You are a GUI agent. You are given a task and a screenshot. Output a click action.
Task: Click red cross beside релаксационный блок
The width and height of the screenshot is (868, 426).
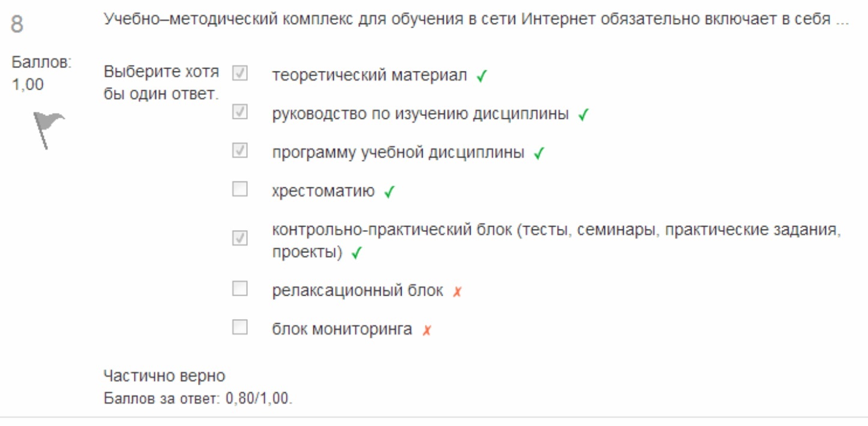pos(457,293)
